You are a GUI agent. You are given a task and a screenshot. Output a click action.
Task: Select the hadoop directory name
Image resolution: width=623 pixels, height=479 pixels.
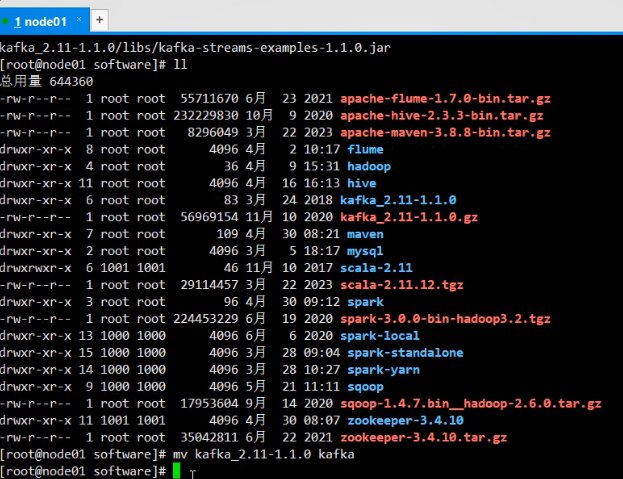369,166
